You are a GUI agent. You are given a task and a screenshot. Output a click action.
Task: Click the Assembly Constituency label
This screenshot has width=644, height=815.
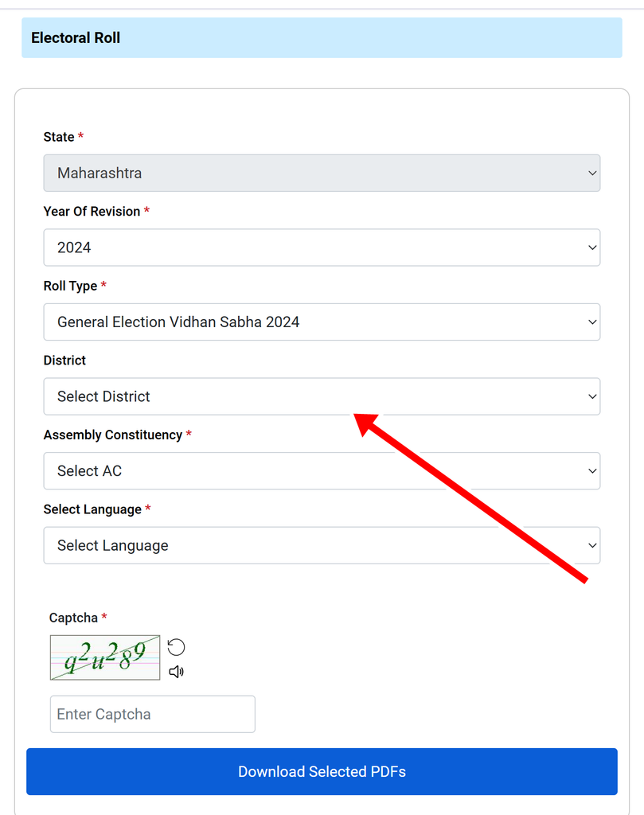[x=113, y=435]
